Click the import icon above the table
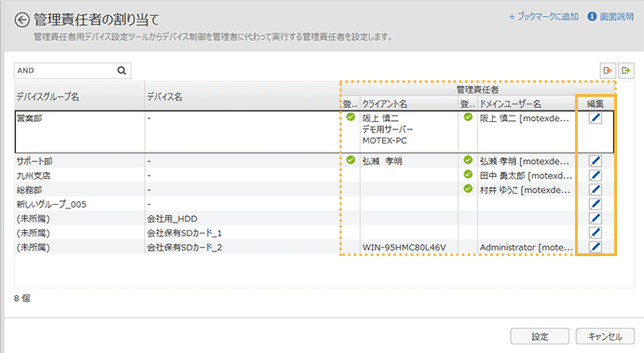Viewport: 644px width, 353px height. 608,71
